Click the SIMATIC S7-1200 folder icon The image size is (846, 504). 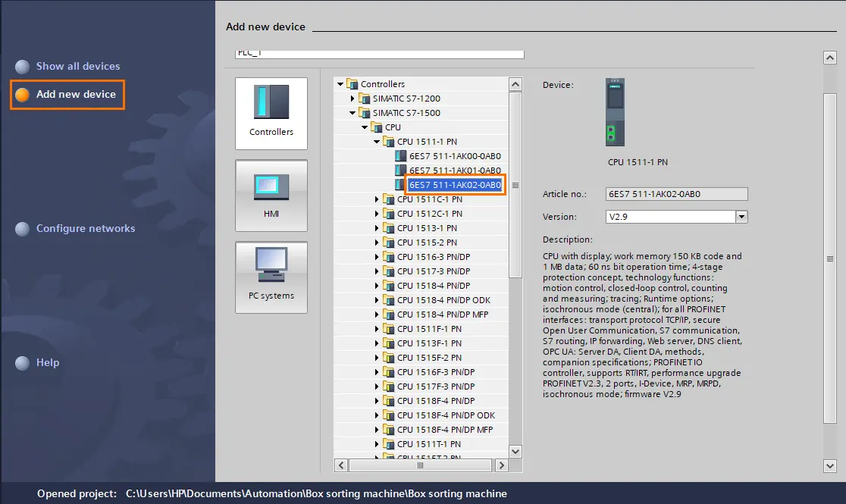pos(364,99)
